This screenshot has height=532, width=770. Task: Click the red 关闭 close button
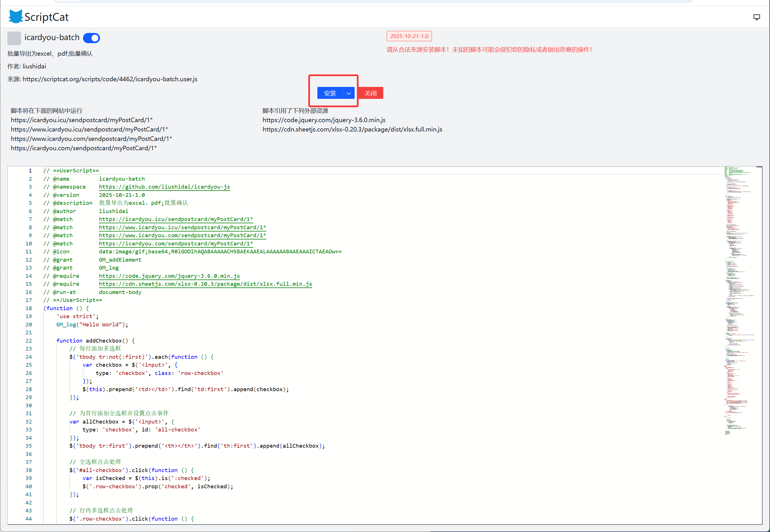coord(371,93)
